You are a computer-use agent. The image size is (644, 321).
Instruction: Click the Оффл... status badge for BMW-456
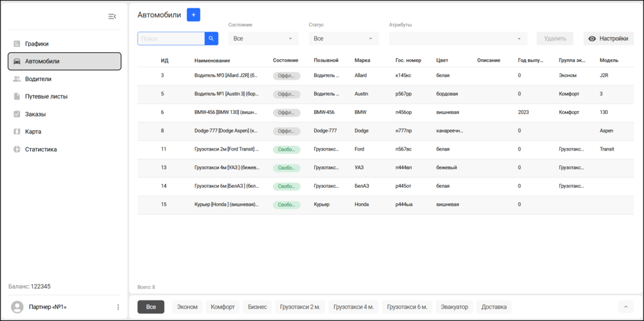287,113
